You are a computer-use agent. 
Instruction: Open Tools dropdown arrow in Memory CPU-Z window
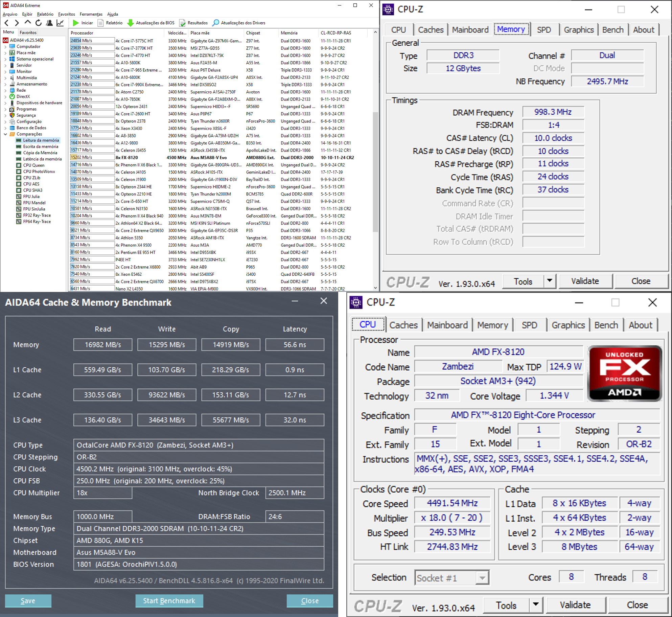(550, 281)
